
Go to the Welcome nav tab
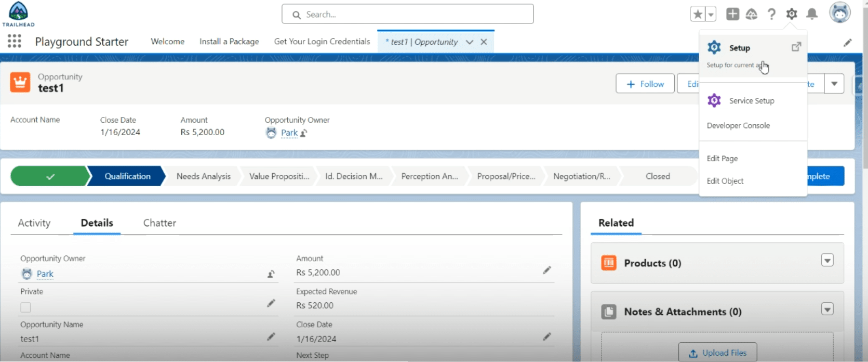point(167,42)
